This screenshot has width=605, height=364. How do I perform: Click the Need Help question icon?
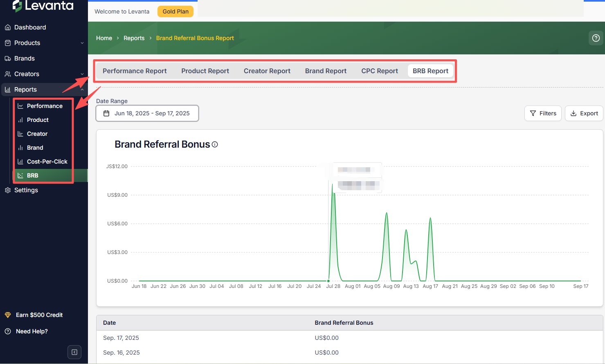(8, 331)
